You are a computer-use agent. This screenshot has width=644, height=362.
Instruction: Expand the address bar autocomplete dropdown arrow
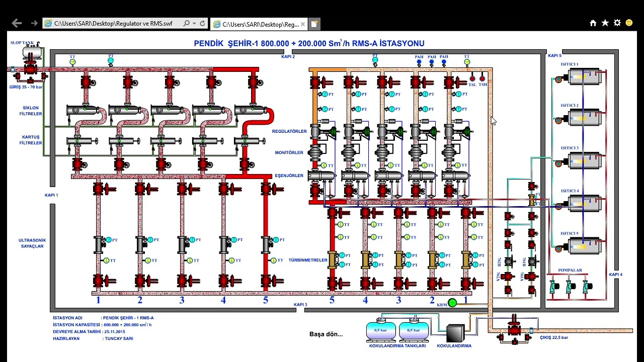pos(194,24)
